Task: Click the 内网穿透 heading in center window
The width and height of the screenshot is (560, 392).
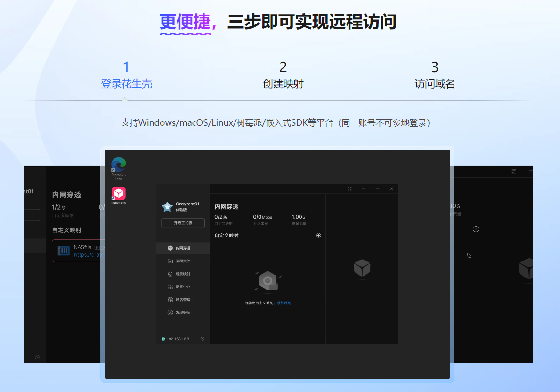Action: [x=227, y=206]
